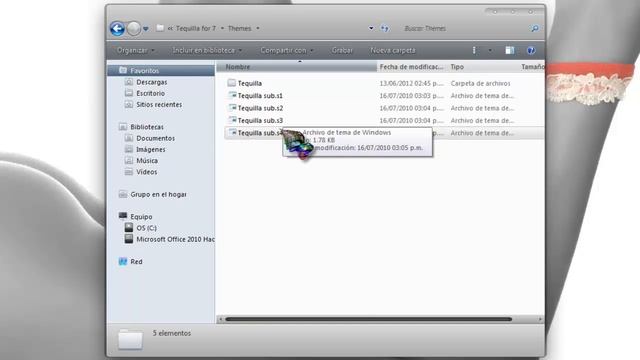Click the Grabar toolbar button
The height and width of the screenshot is (360, 640).
[x=342, y=50]
